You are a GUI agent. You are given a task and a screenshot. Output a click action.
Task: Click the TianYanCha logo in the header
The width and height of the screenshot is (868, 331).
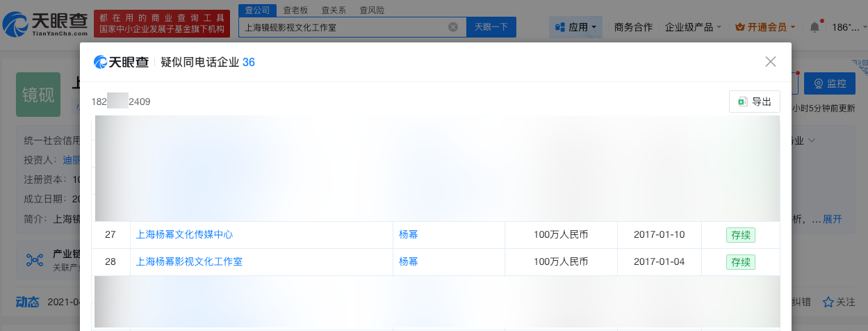pyautogui.click(x=44, y=24)
